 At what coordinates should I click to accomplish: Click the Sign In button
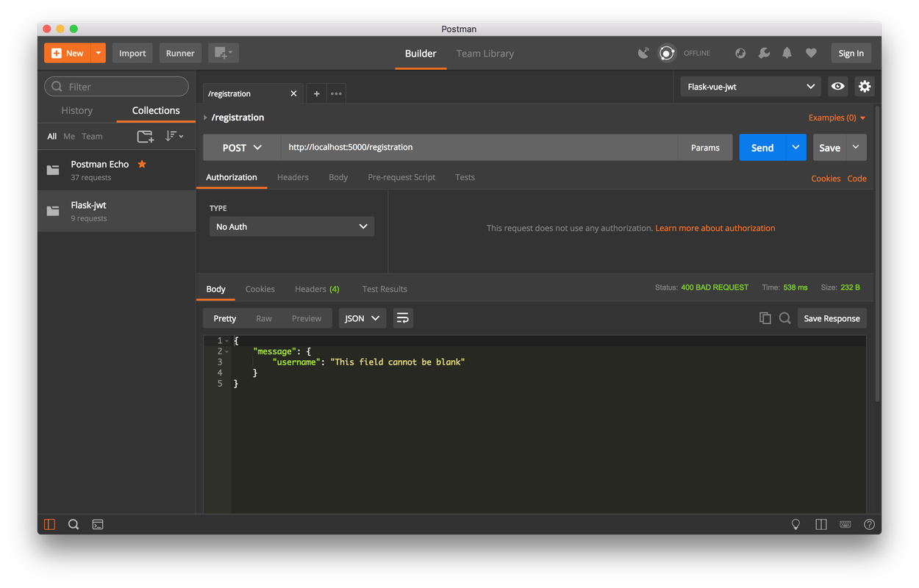click(x=851, y=53)
